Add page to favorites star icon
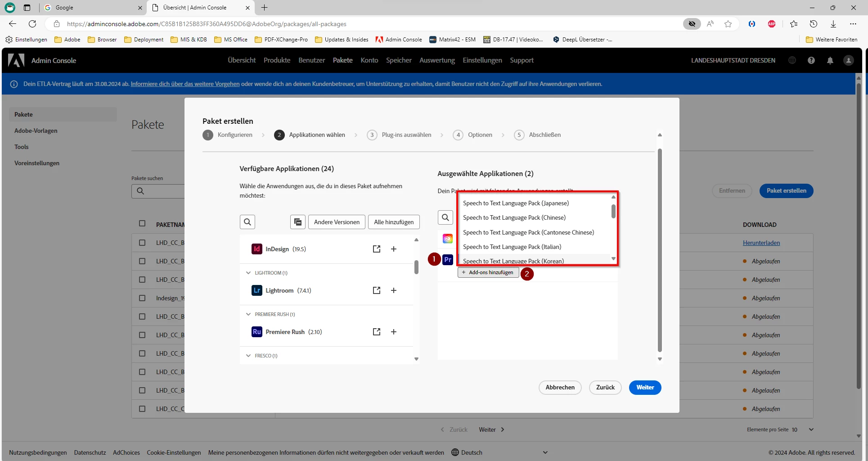The image size is (868, 461). tap(728, 24)
